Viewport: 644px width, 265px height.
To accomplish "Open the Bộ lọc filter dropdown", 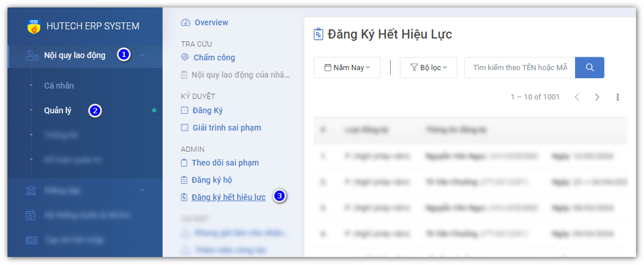I will [428, 68].
